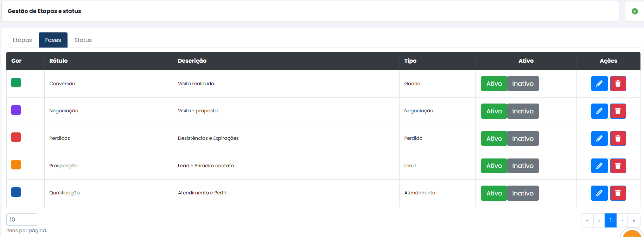Set Perdidos phase to Inativo
This screenshot has width=644, height=237.
pos(523,138)
